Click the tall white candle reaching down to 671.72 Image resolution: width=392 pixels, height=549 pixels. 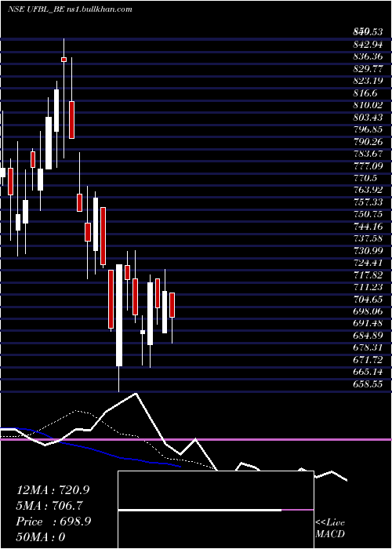[x=119, y=315]
